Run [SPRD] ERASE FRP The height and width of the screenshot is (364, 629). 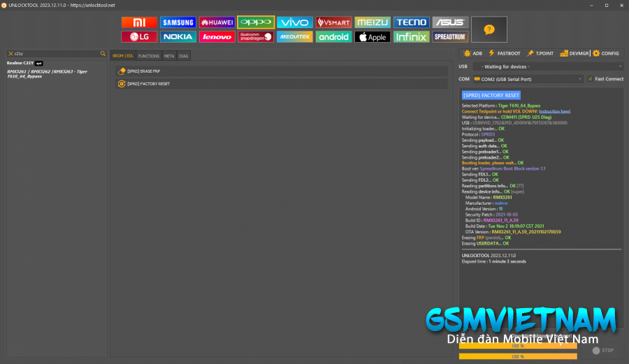[281, 71]
